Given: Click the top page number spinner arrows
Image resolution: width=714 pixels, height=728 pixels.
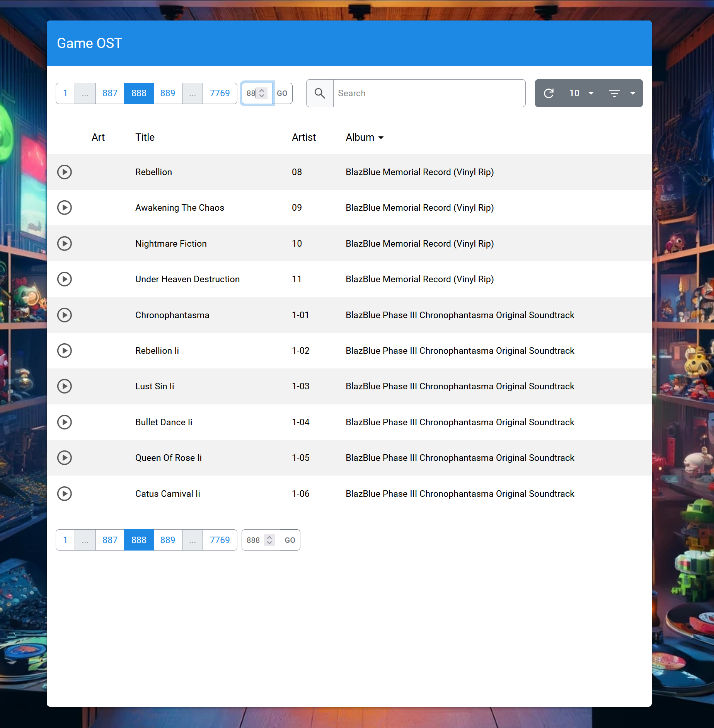Looking at the screenshot, I should pos(262,93).
